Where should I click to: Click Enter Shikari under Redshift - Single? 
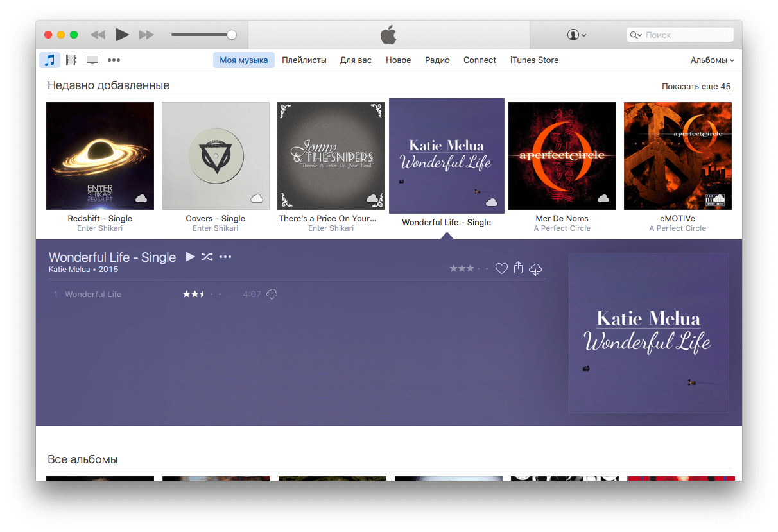[99, 228]
